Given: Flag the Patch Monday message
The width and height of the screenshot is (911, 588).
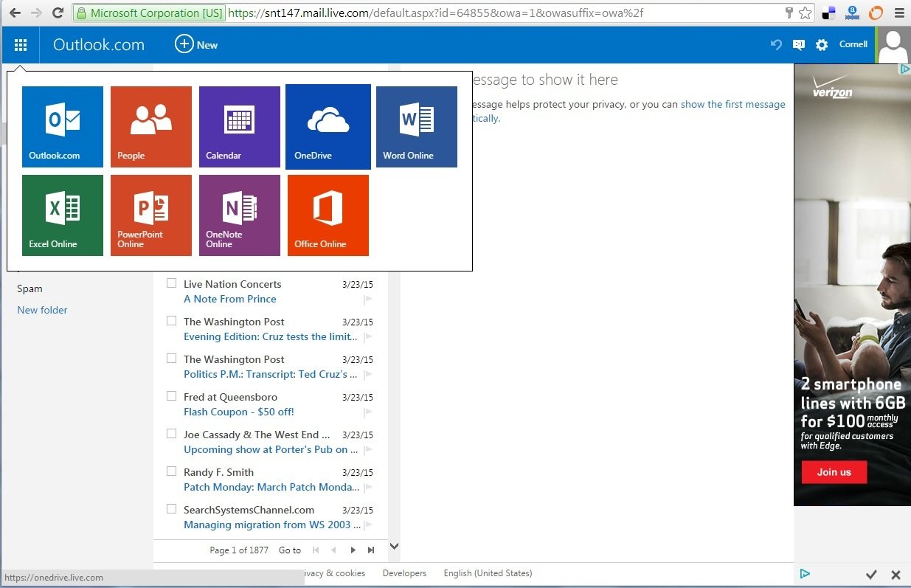Looking at the screenshot, I should [x=367, y=488].
